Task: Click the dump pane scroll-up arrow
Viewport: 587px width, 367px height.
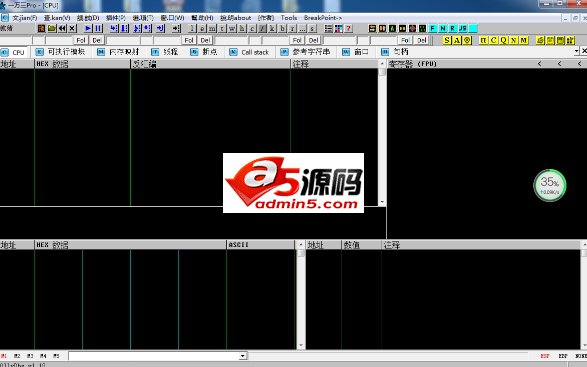Action: (301, 245)
